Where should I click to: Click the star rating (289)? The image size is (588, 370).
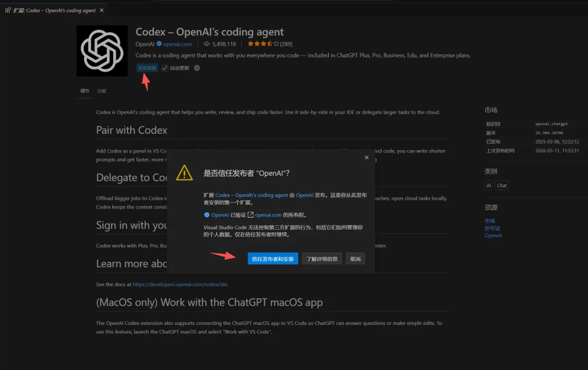coord(269,44)
